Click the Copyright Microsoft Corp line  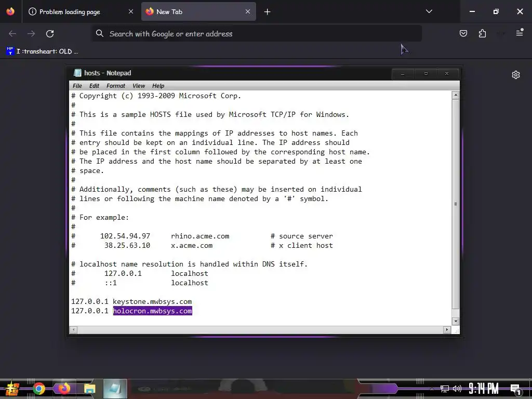pyautogui.click(x=156, y=96)
